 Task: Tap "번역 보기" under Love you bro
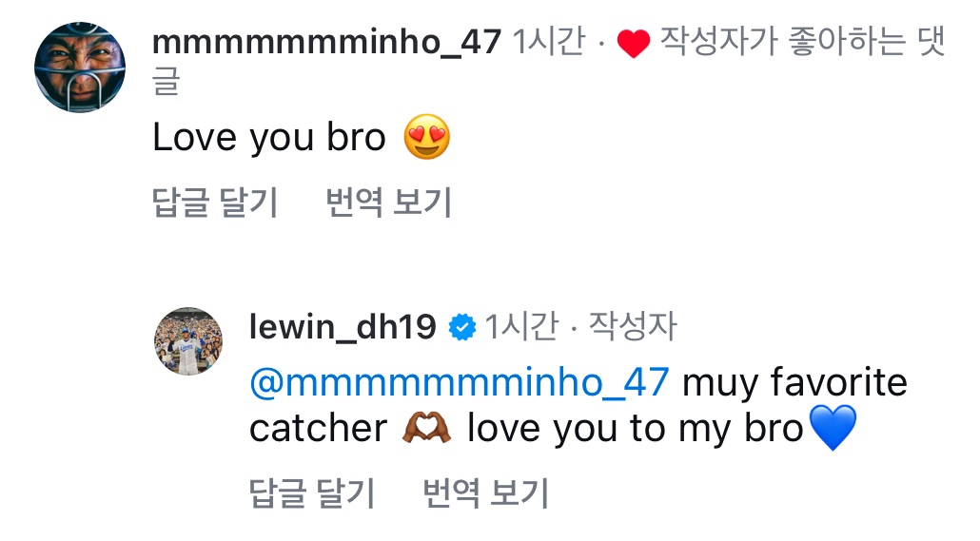click(x=388, y=203)
